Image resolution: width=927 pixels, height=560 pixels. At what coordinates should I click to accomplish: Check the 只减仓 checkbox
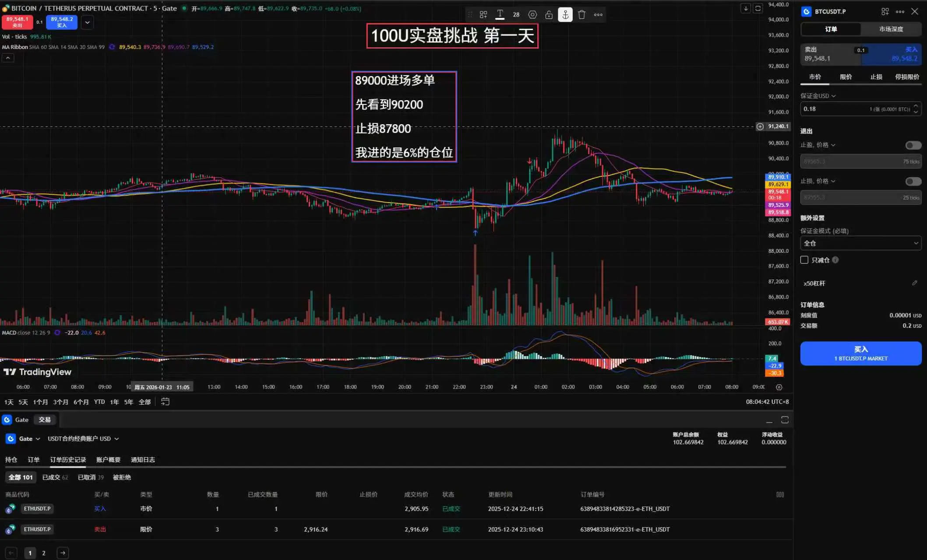point(804,260)
